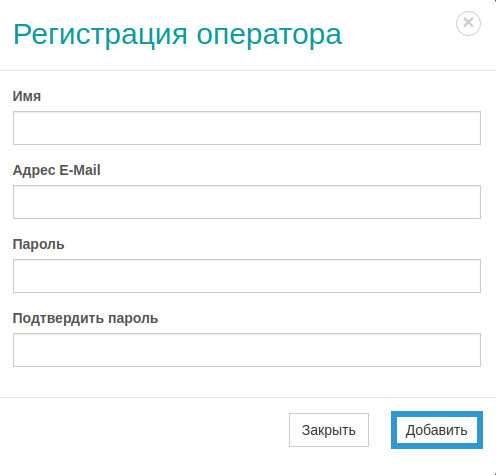Set focus to the e-mail address box

click(247, 202)
